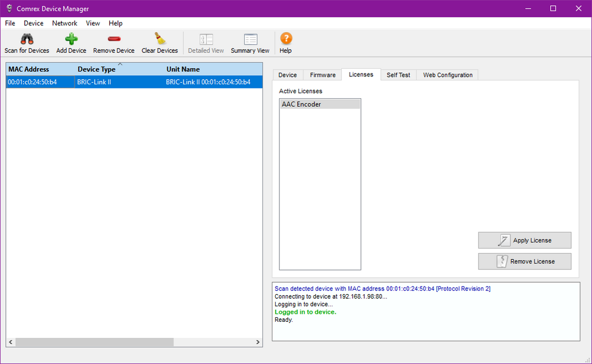Open the Self Test tab
The width and height of the screenshot is (592, 364).
pyautogui.click(x=398, y=75)
